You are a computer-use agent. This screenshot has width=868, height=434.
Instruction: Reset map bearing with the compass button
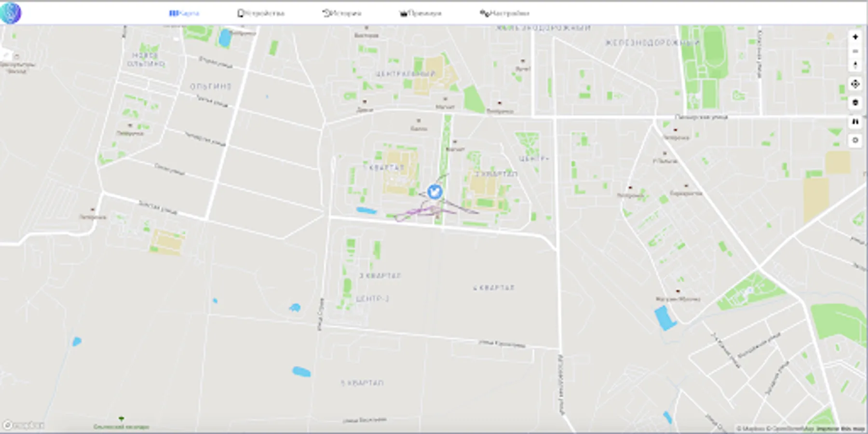pos(855,65)
